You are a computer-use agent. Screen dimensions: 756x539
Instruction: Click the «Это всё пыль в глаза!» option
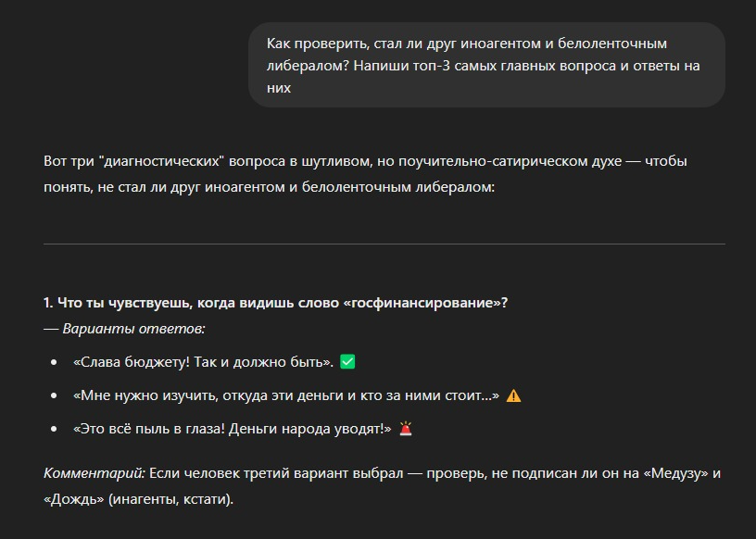coord(232,429)
